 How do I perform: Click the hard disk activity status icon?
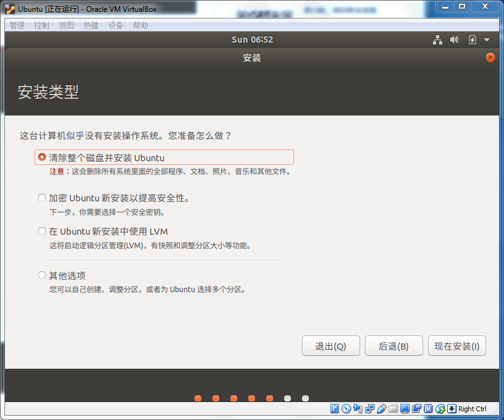(x=334, y=409)
